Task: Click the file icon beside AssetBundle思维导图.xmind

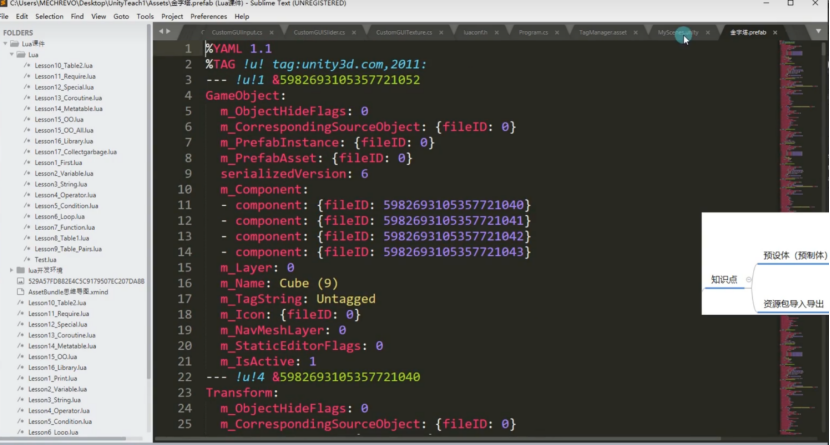Action: pos(21,292)
